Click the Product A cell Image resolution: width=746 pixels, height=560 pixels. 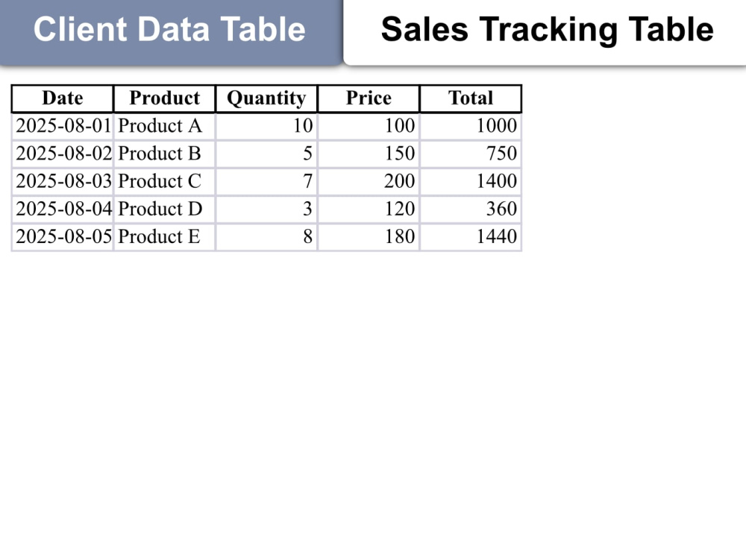click(x=165, y=126)
